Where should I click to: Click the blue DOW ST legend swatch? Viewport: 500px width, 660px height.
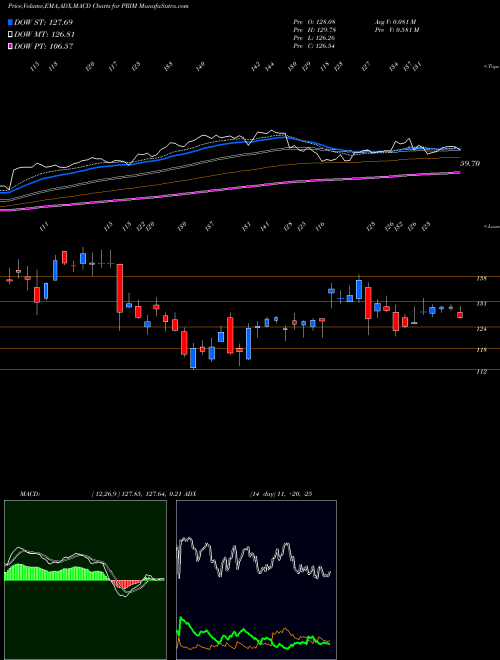click(10, 22)
